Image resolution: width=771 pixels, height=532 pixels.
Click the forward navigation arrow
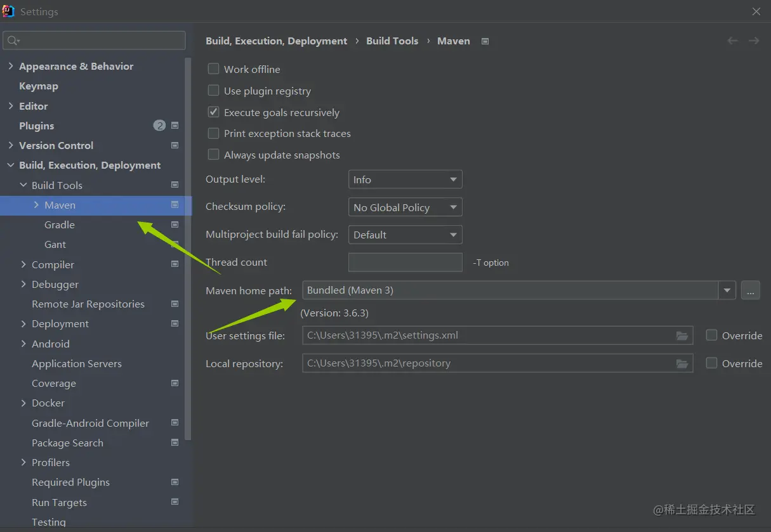point(754,41)
